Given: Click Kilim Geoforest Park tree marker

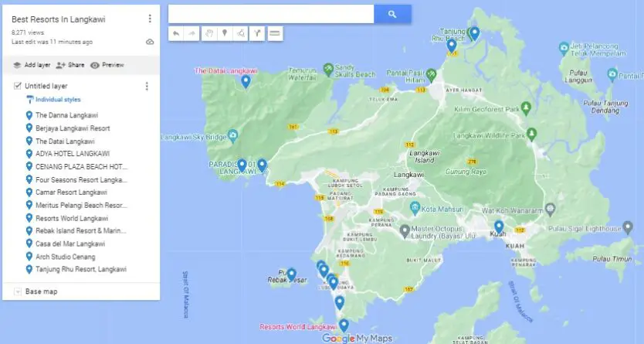Looking at the screenshot, I should [526, 108].
